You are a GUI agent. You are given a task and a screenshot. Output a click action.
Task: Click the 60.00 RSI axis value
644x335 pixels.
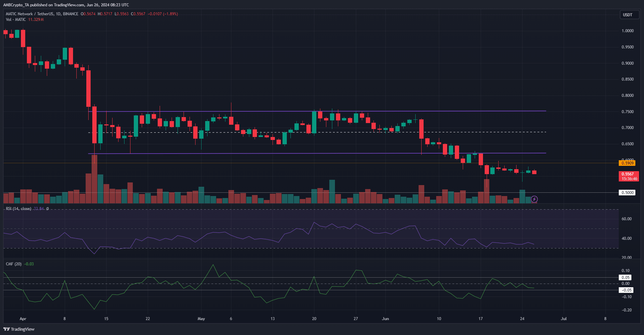coord(626,219)
